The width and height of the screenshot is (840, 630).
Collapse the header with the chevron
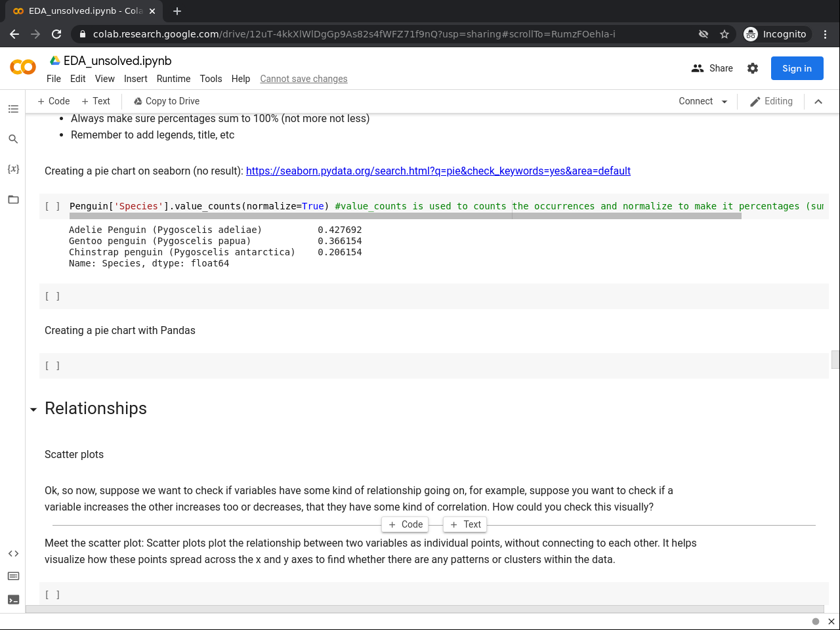818,102
